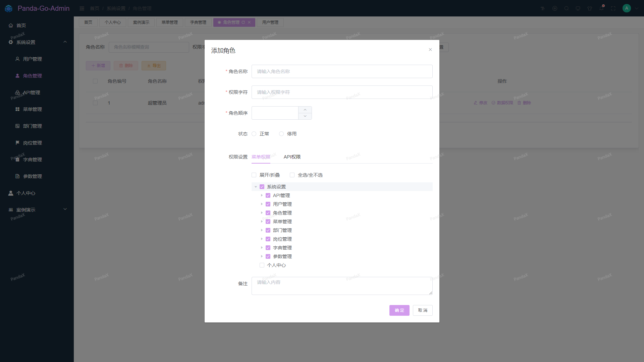644x362 pixels.
Task: Switch to the 菜单权限 tab
Action: point(261,157)
